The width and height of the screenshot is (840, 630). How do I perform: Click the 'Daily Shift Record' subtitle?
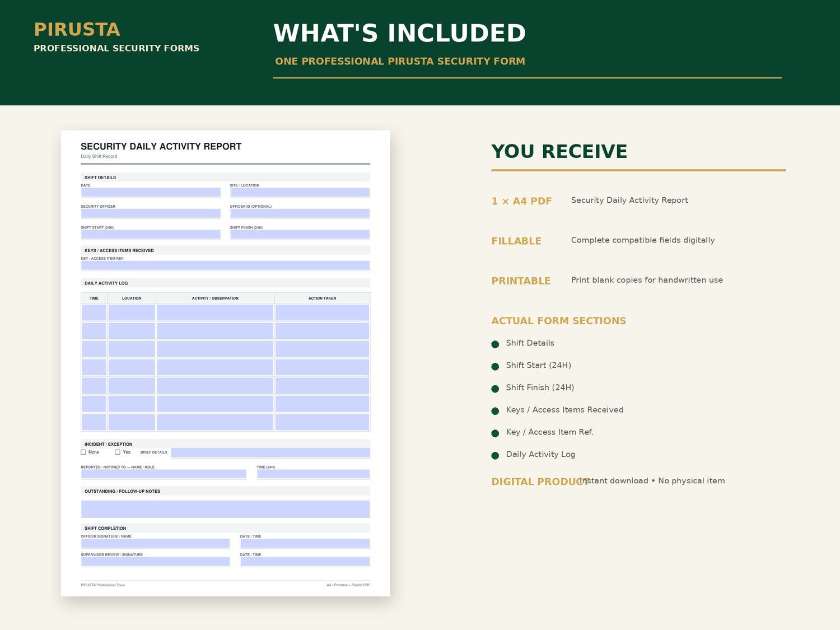tap(99, 157)
